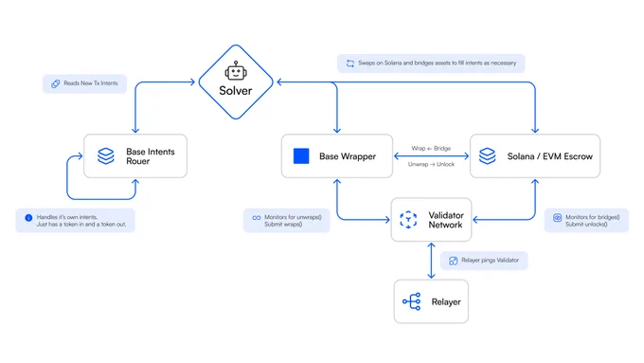Click the Reads New Tx Intents label
This screenshot has width=644, height=363.
point(91,83)
